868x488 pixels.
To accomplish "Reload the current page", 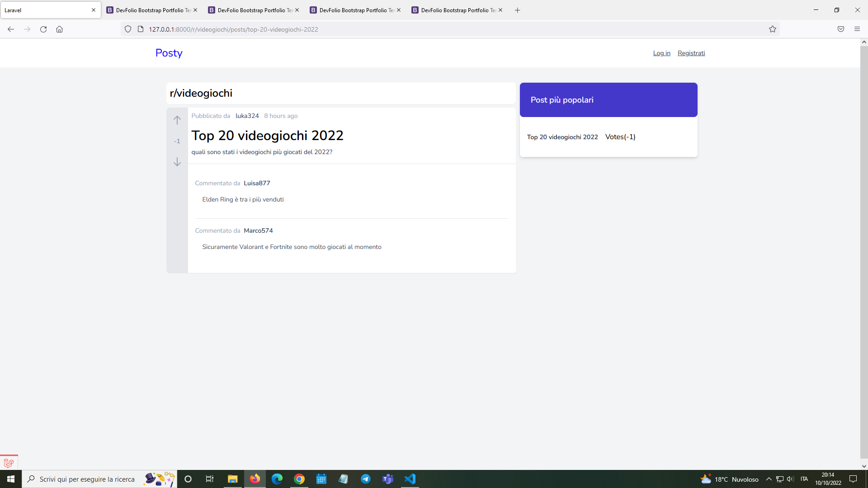I will 43,29.
